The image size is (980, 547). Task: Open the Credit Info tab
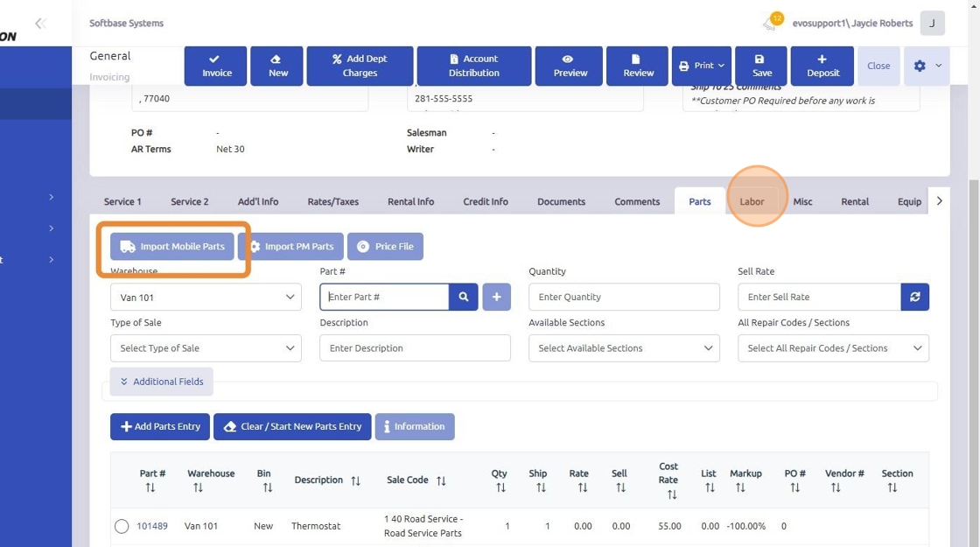point(486,201)
